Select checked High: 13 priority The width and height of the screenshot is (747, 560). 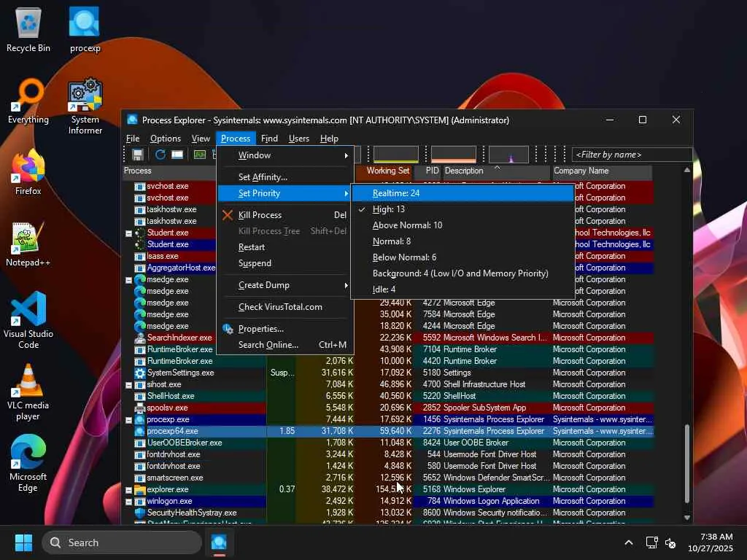[x=462, y=209]
